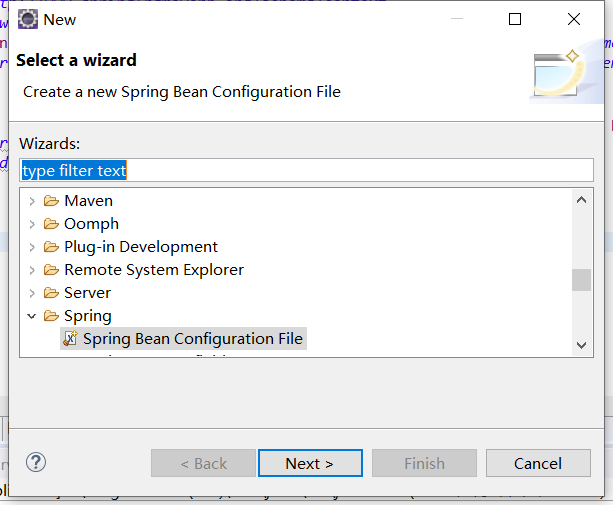Expand the Maven category
The width and height of the screenshot is (613, 505).
pyautogui.click(x=32, y=201)
